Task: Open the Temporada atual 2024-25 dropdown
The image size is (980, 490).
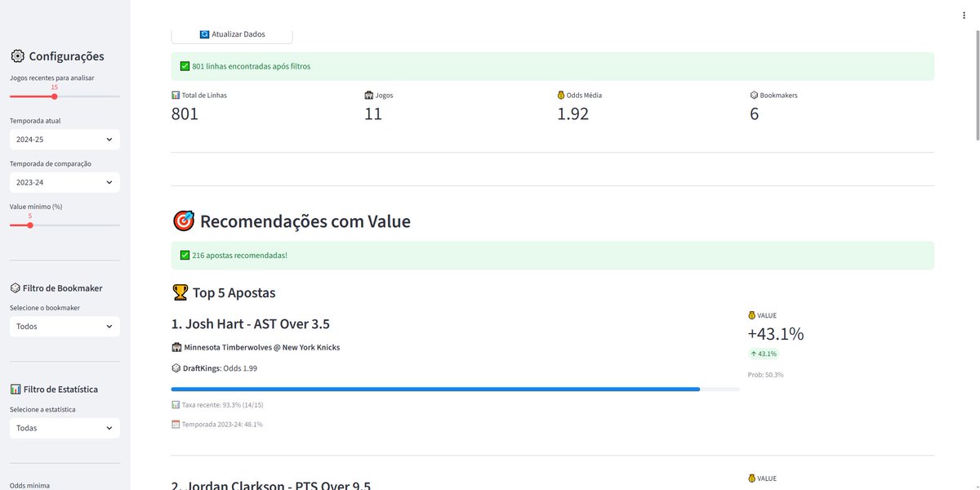Action: pos(65,140)
